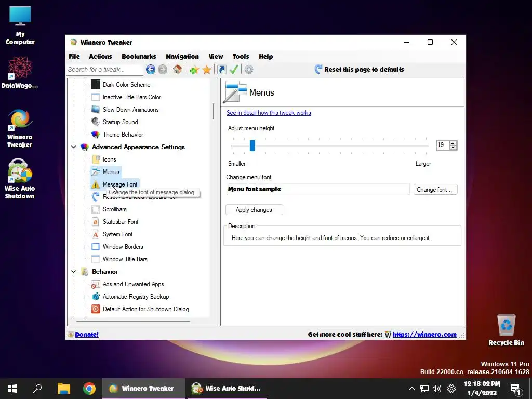Open Message Font tweak
This screenshot has width=532, height=399.
click(x=120, y=184)
